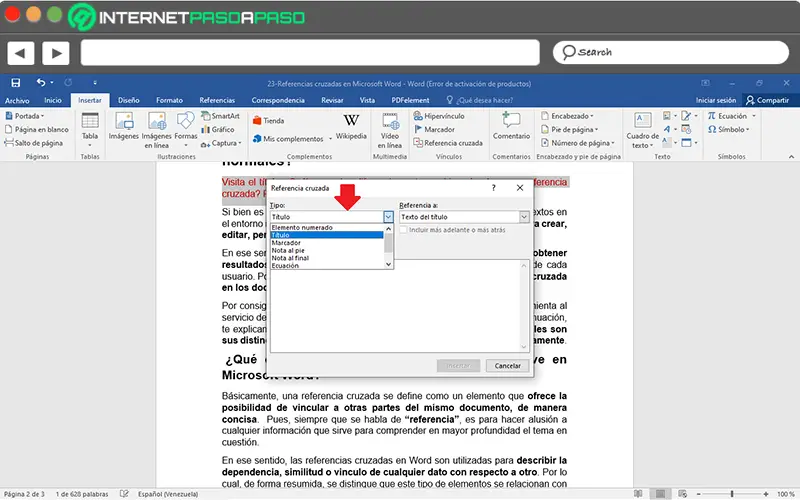Switch to the Correspondencia tab
This screenshot has height=500, width=800.
click(278, 101)
